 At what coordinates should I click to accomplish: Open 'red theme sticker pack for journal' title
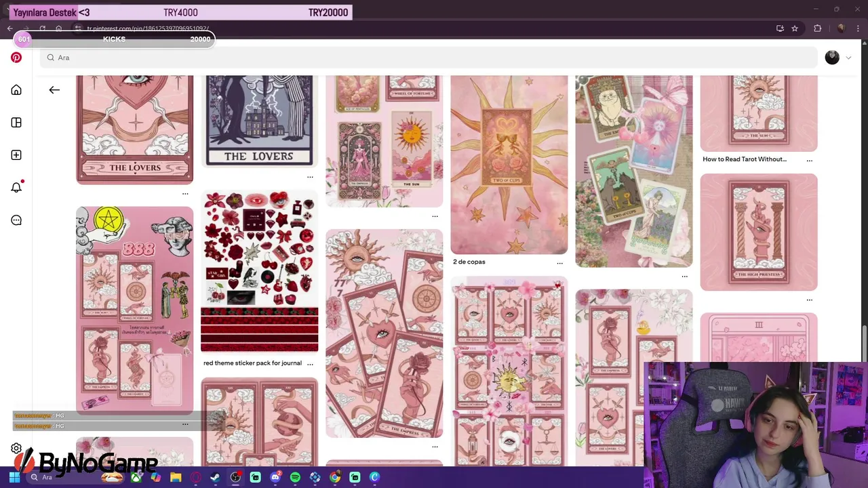(x=252, y=363)
